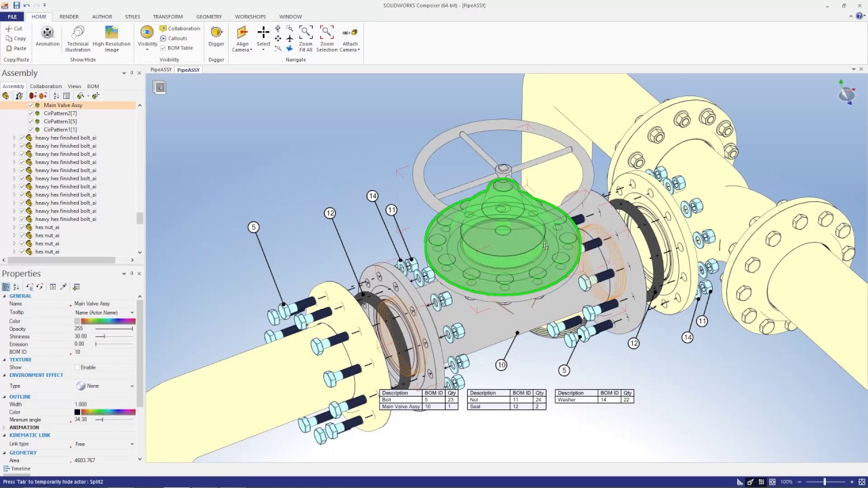Expand first heavy hex finished bolt_ai tree node

[x=14, y=138]
